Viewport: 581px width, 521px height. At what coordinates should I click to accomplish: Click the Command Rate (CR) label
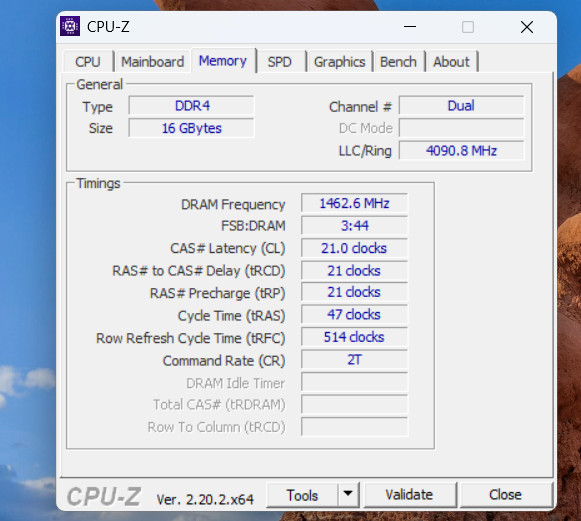[x=224, y=361]
